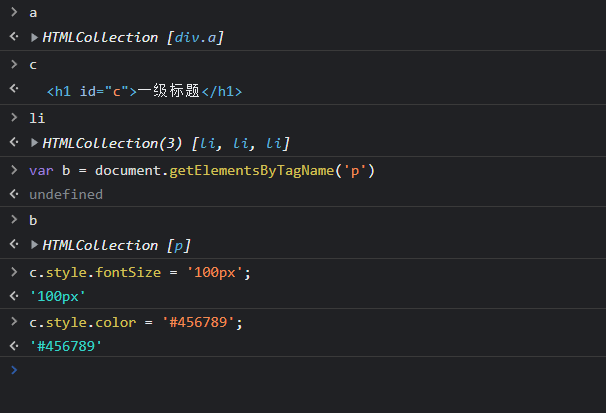Image resolution: width=606 pixels, height=413 pixels.
Task: Click the '#456789' returned string value
Action: pos(66,346)
